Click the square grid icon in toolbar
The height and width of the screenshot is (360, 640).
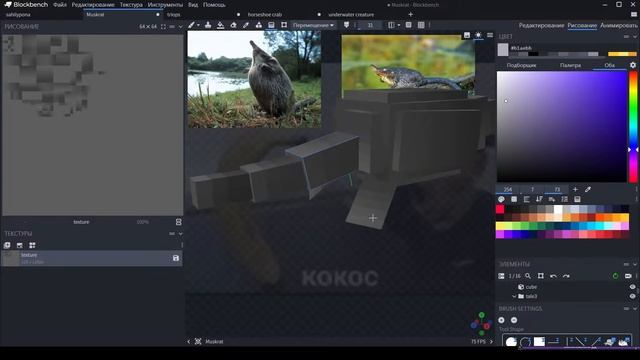pos(409,25)
